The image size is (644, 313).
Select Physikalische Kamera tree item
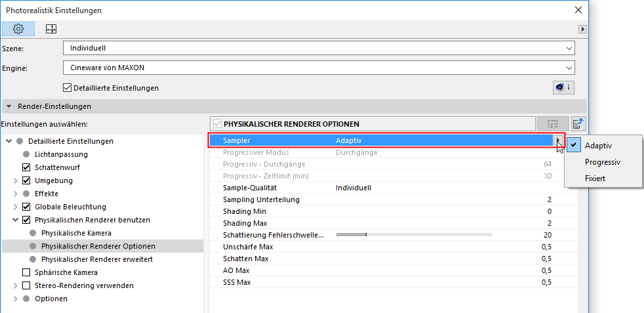(76, 233)
